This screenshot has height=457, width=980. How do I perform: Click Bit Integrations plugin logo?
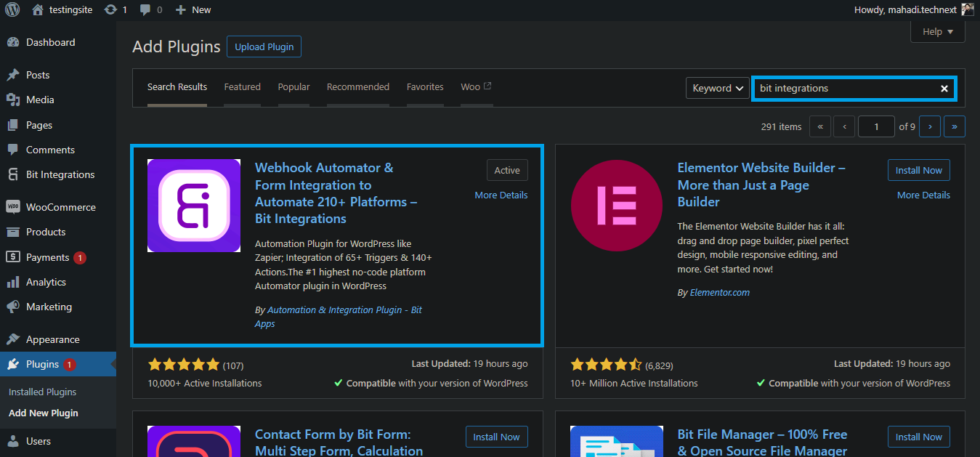click(x=194, y=206)
